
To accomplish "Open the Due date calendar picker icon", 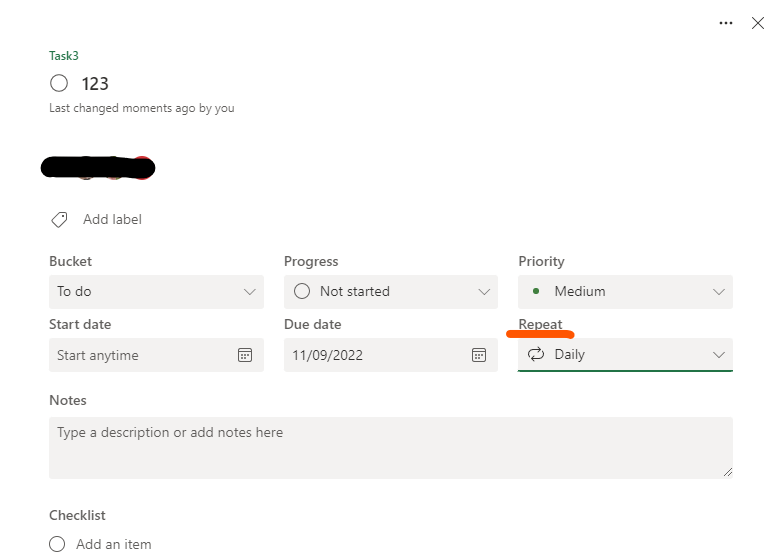I will tap(479, 355).
